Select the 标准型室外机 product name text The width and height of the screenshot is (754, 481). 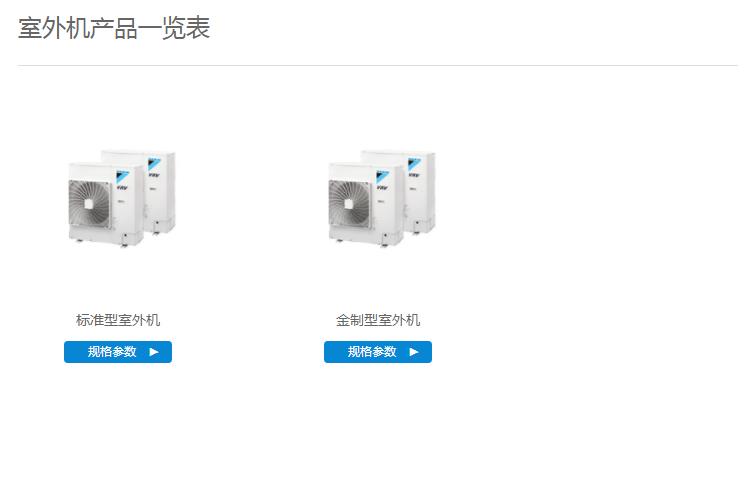[x=118, y=320]
